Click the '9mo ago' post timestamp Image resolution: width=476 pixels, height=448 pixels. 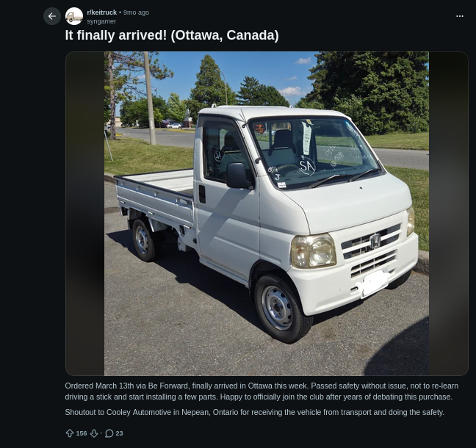click(x=136, y=12)
